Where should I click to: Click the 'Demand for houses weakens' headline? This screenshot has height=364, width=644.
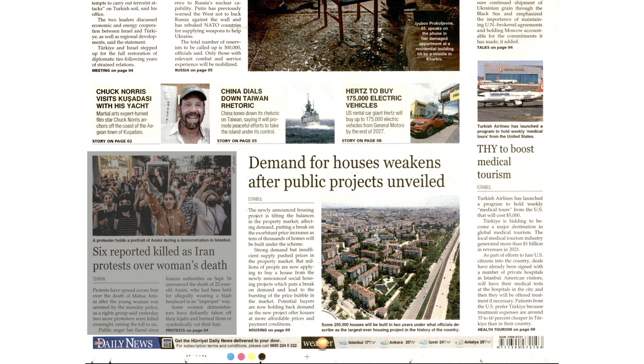pyautogui.click(x=346, y=172)
